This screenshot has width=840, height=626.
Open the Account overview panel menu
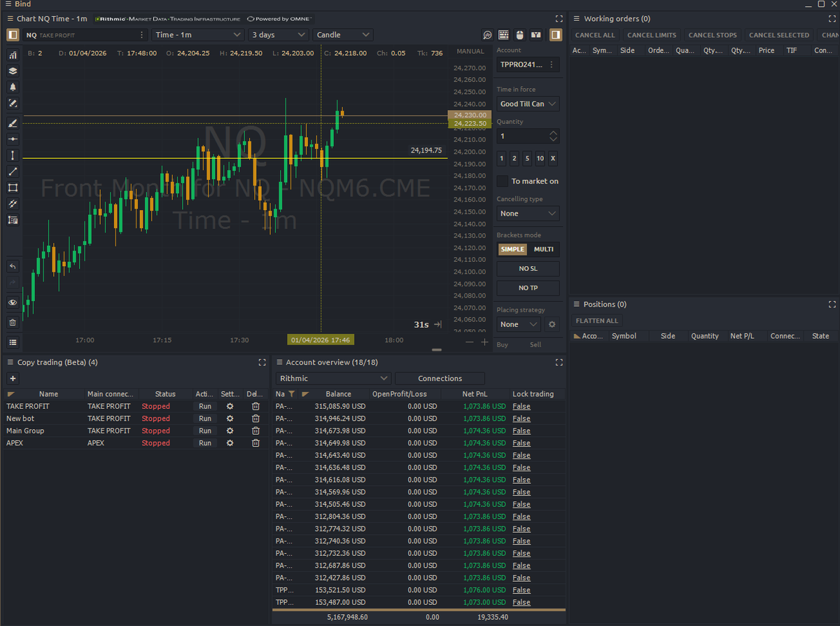279,362
